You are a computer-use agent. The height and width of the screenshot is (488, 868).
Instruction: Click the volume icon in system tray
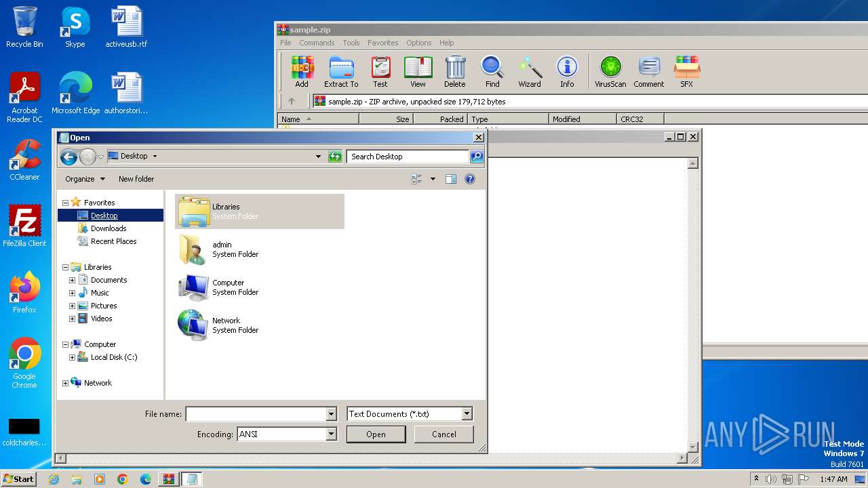771,479
